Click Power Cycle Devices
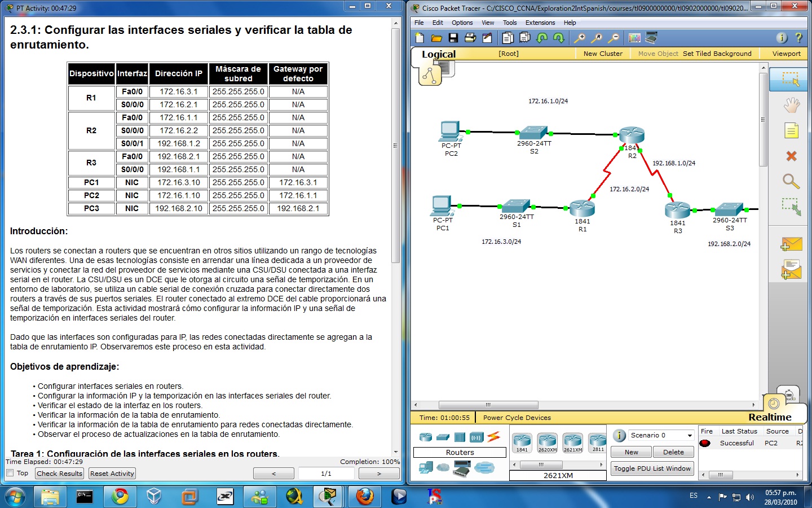The image size is (812, 508). 517,418
